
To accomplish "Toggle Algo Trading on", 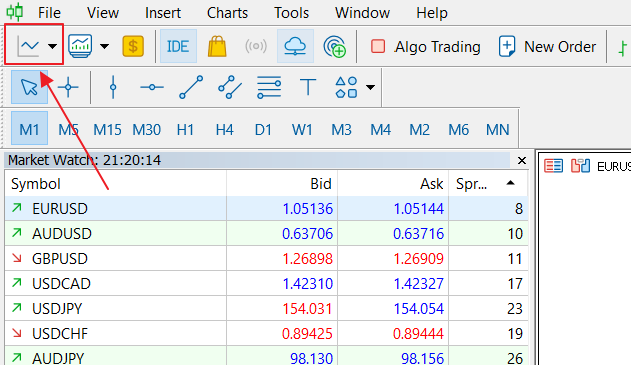I will [x=425, y=47].
